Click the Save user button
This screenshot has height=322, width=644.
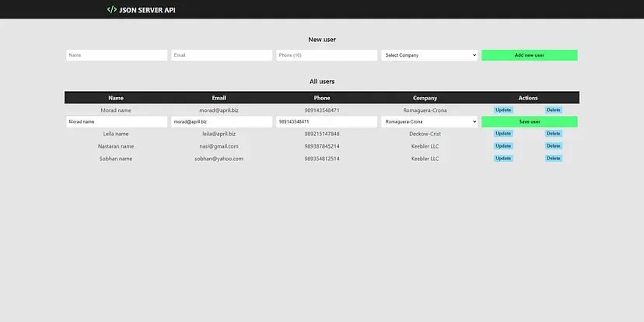point(529,121)
